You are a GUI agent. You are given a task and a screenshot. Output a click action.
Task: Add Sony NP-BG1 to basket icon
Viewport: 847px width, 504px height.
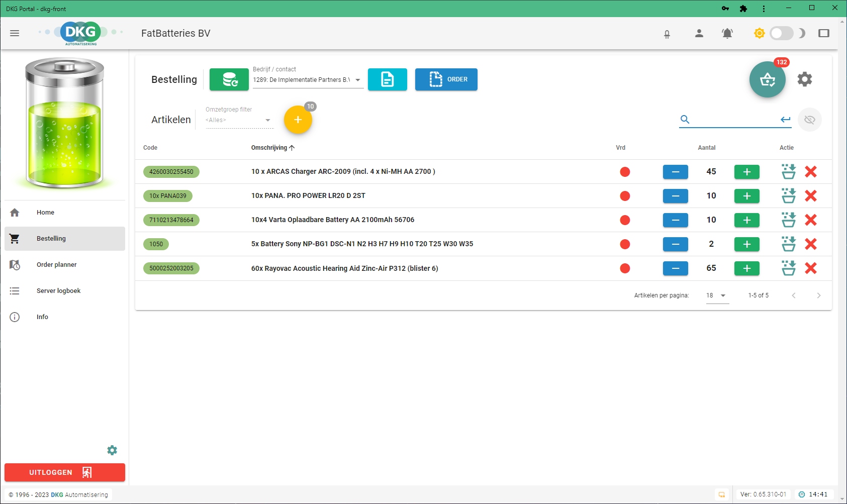pos(789,244)
